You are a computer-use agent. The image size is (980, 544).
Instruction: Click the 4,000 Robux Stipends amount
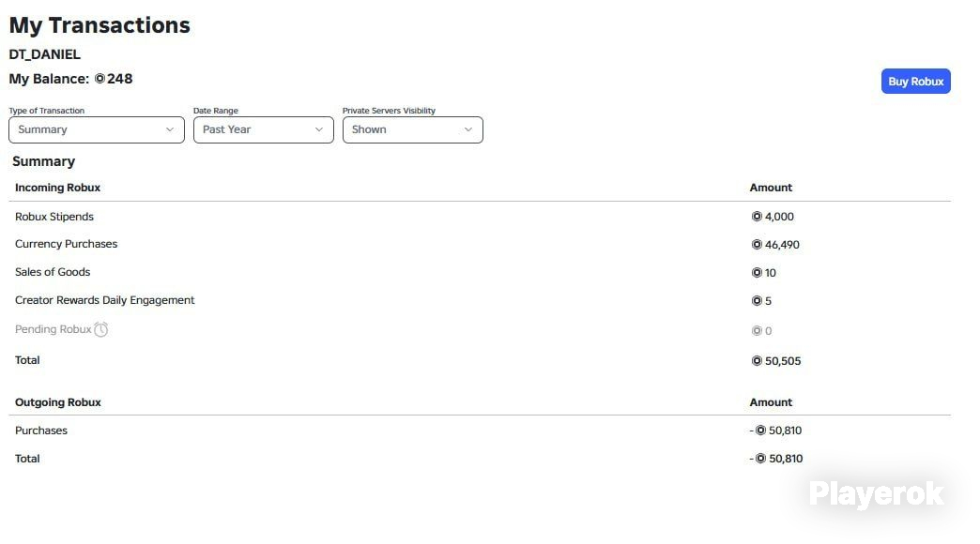pos(779,217)
